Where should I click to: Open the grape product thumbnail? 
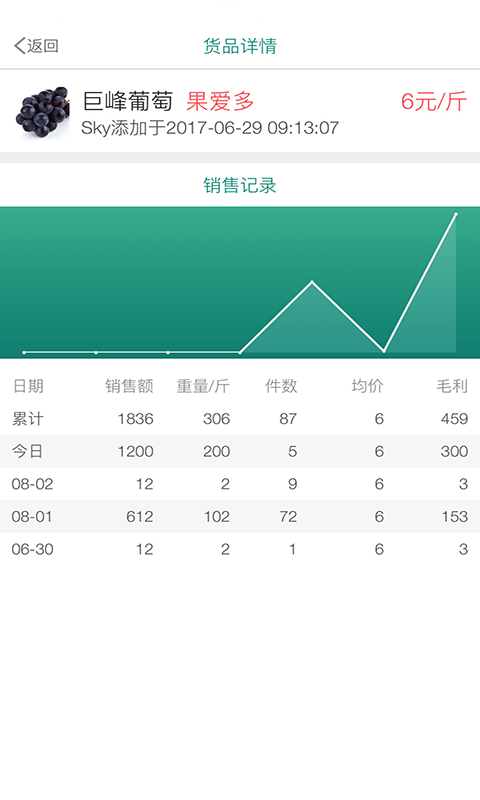(42, 112)
